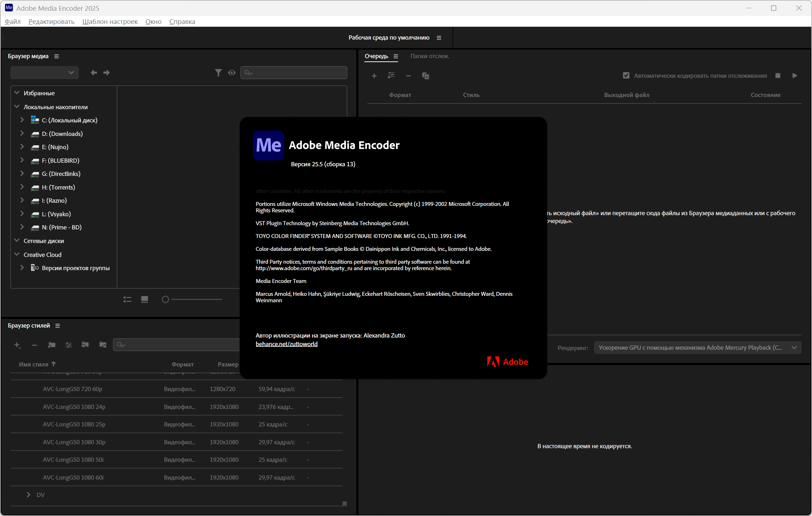Click the Preset Browser search field
Viewport: 812px width, 516px height.
click(178, 345)
